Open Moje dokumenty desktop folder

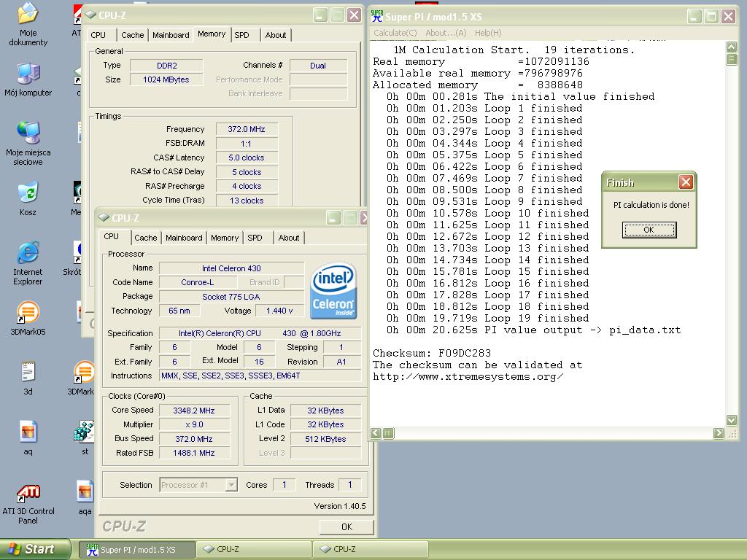(x=28, y=24)
